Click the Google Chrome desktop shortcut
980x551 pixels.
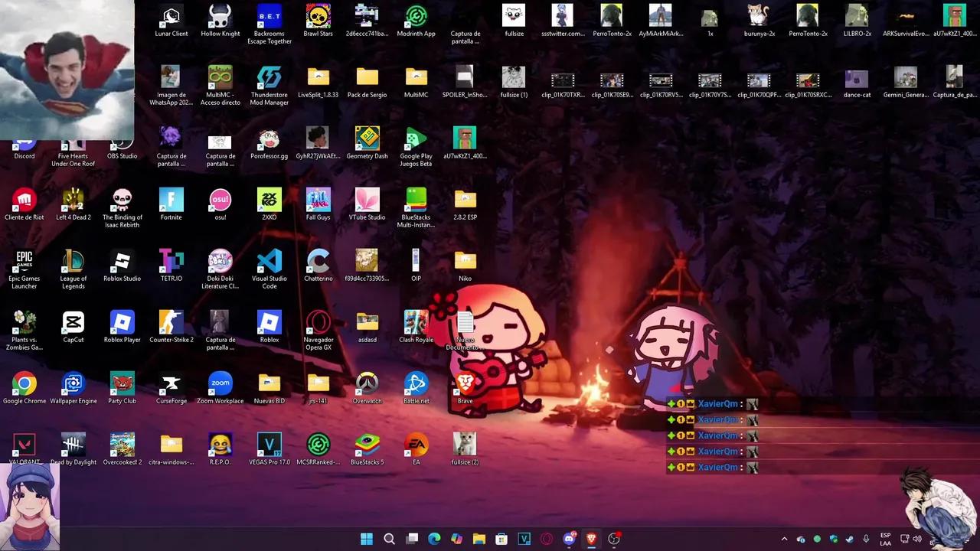coord(24,384)
